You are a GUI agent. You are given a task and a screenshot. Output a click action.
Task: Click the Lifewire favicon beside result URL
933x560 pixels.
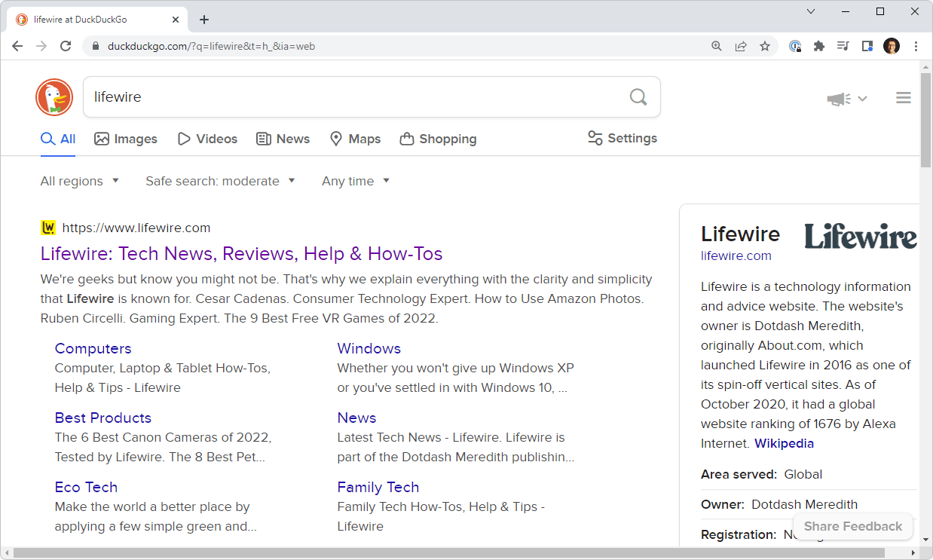click(48, 228)
